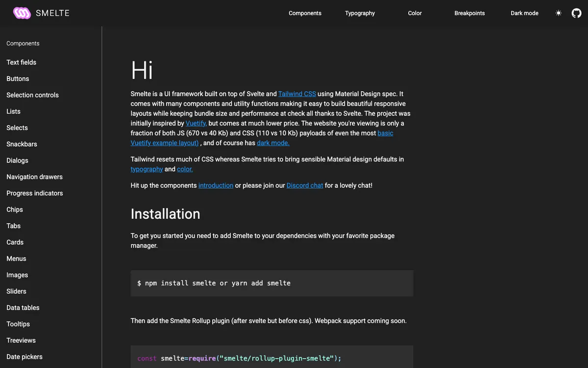Click the Smelte logo icon
Image resolution: width=588 pixels, height=368 pixels.
point(22,13)
